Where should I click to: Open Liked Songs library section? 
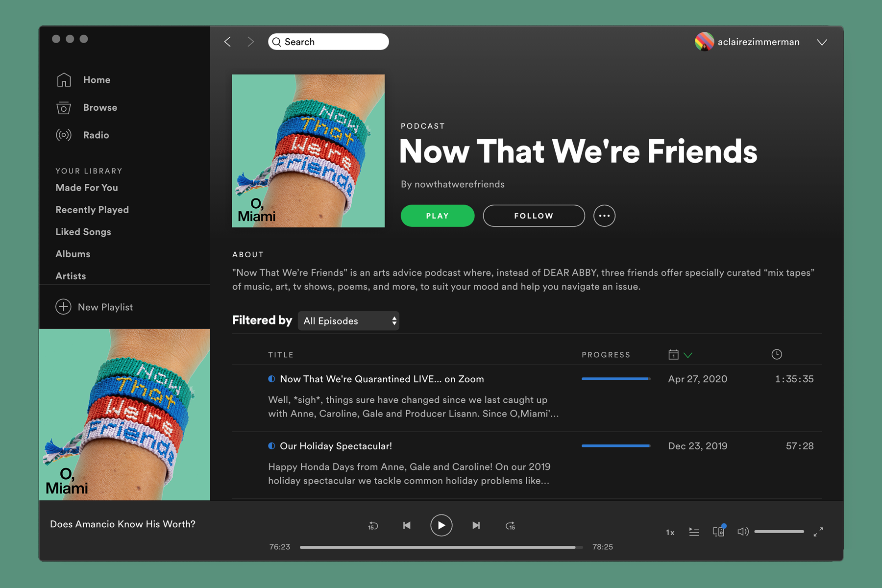coord(83,232)
